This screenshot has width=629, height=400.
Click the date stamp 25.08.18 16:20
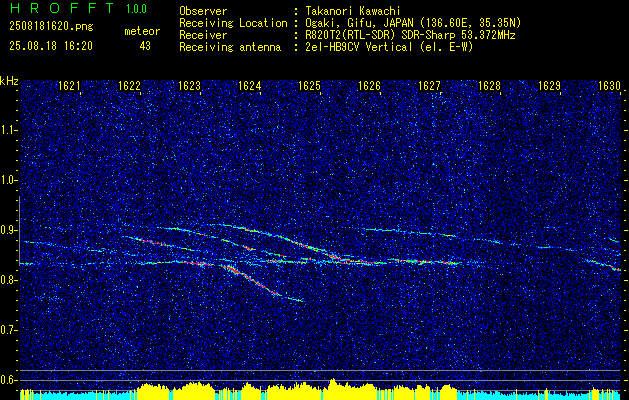pyautogui.click(x=51, y=46)
